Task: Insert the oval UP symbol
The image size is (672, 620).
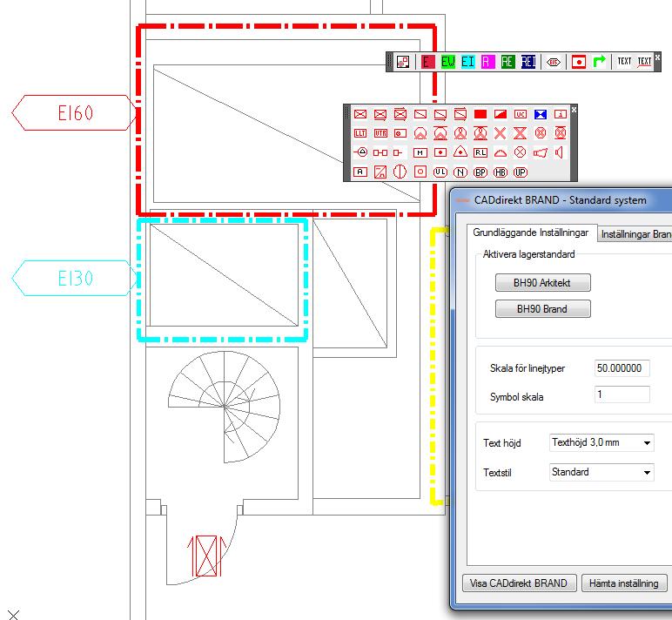Action: coord(521,172)
